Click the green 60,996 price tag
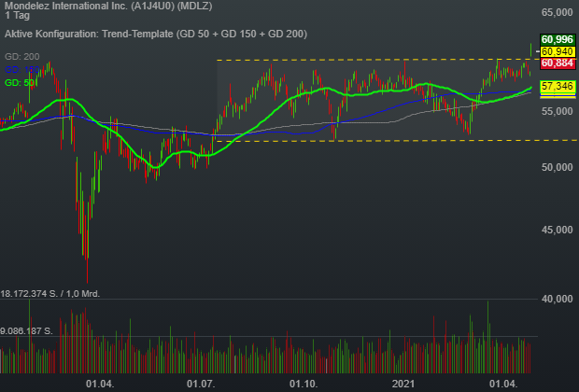The width and height of the screenshot is (579, 392). pos(558,39)
